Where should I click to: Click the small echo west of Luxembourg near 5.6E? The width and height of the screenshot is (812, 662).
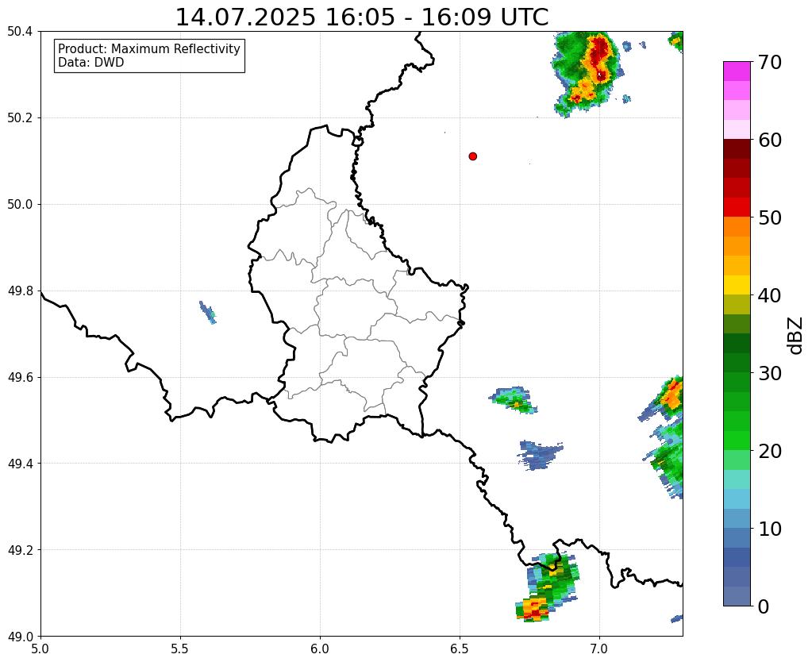click(208, 313)
